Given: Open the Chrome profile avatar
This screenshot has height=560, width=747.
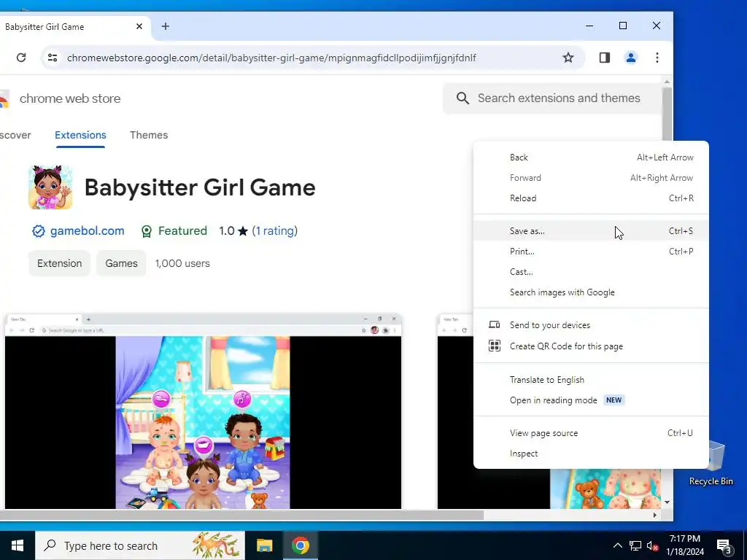Looking at the screenshot, I should (631, 58).
